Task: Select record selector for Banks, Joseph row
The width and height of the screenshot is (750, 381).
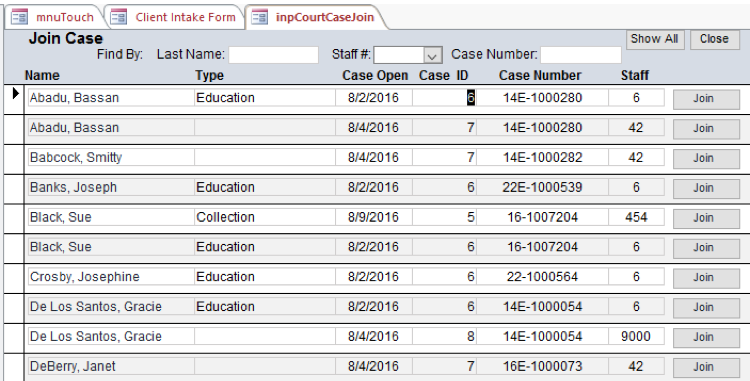Action: coord(14,189)
